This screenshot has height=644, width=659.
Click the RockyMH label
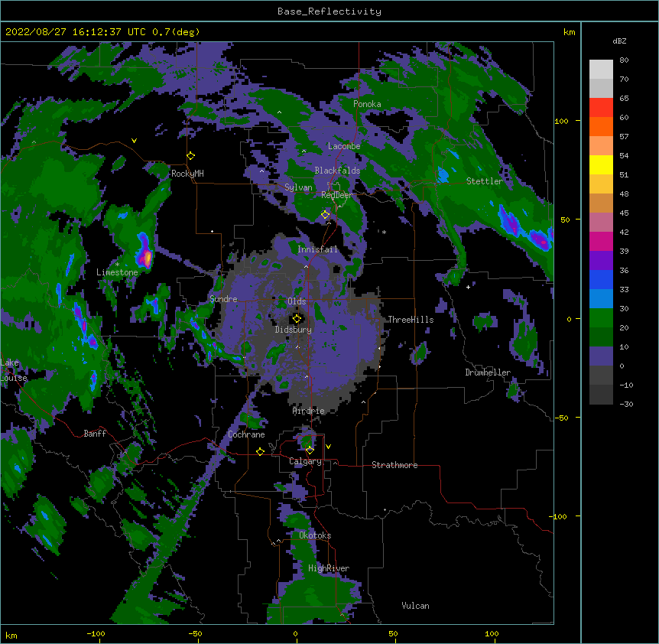tap(187, 174)
